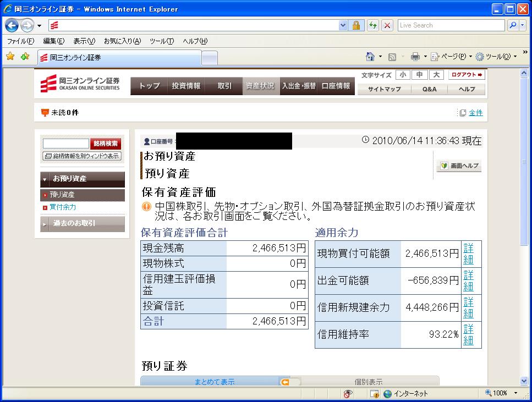Click the Add to Favorites icon
The height and width of the screenshot is (402, 532).
(25, 57)
